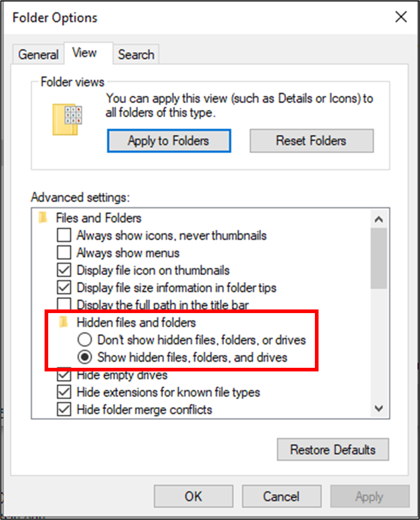Select Don't show hidden files radio button
The height and width of the screenshot is (520, 420).
click(85, 340)
